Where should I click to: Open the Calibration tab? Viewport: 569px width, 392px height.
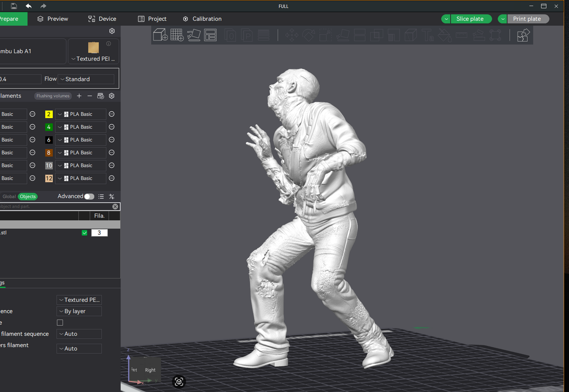coord(202,19)
